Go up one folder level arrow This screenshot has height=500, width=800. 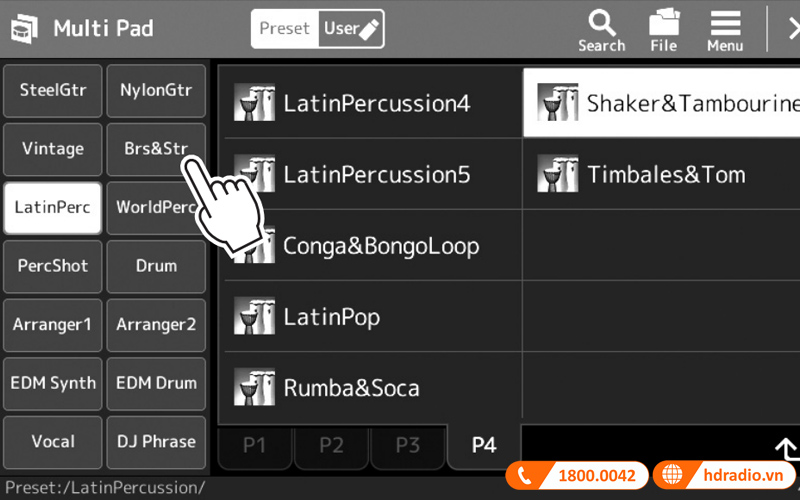coord(786,449)
